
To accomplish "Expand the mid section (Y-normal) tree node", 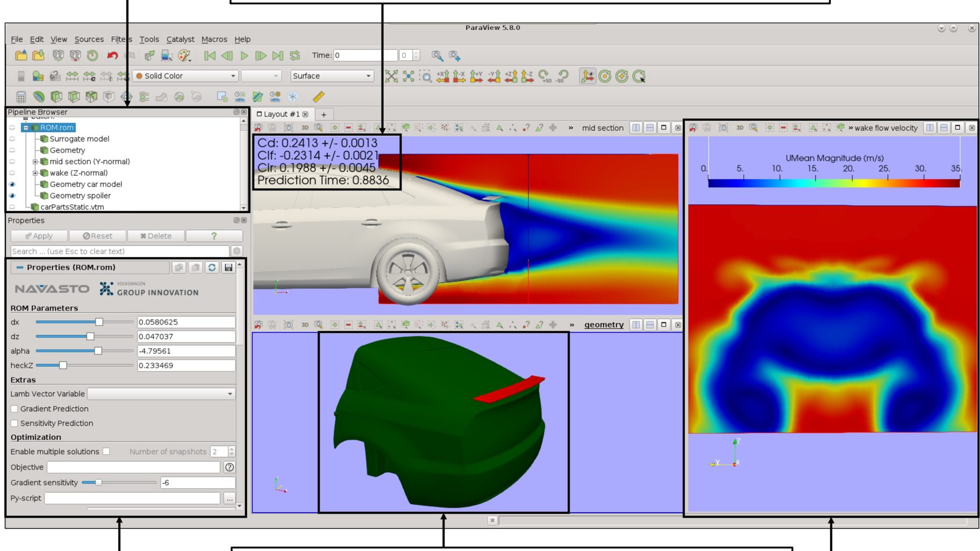I will [x=35, y=161].
